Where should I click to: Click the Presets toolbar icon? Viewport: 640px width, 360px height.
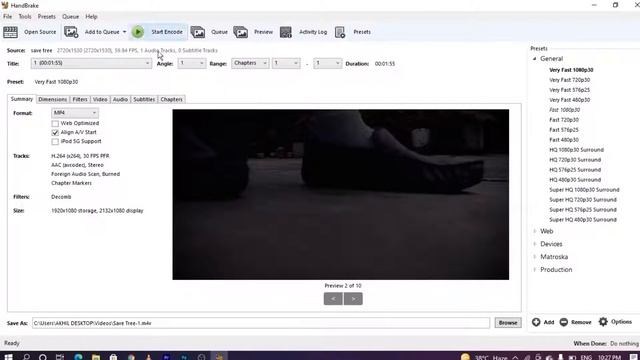point(340,32)
